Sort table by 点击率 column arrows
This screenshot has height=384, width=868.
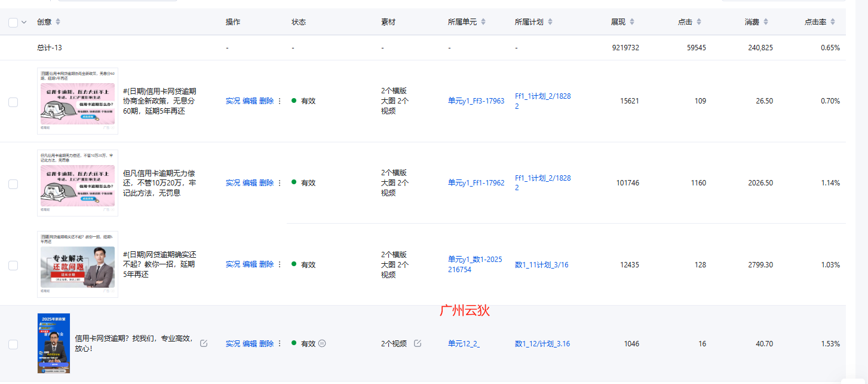click(833, 22)
